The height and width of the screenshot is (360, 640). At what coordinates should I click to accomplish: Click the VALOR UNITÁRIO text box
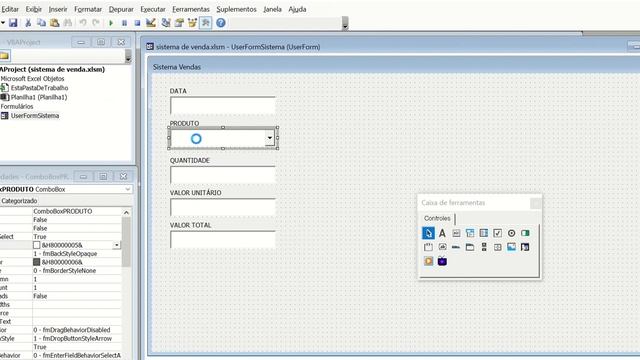tap(223, 207)
